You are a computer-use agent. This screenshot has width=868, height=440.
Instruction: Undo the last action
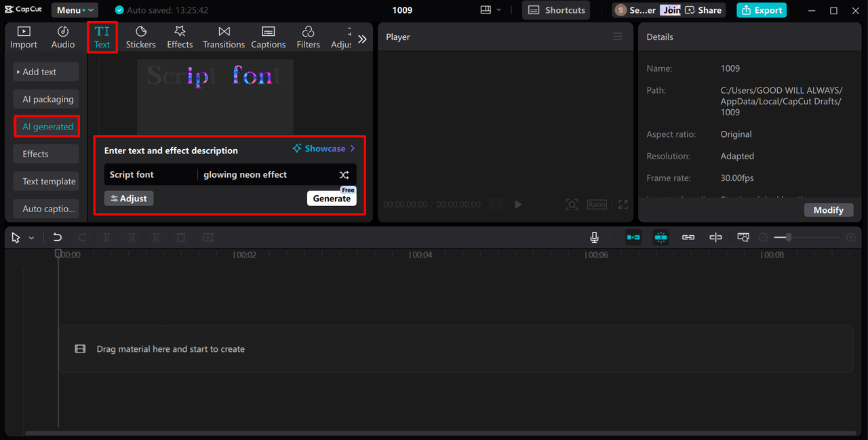pyautogui.click(x=58, y=237)
